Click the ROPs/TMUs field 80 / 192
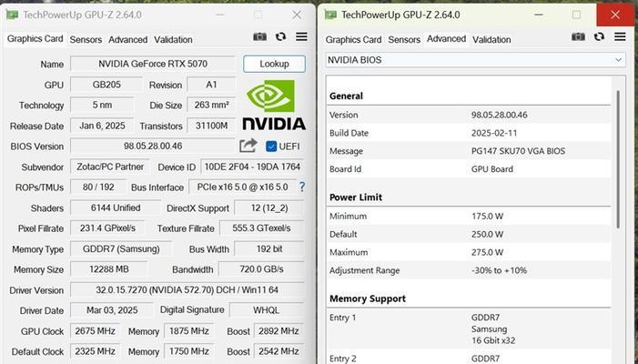638x364 pixels. coord(98,187)
